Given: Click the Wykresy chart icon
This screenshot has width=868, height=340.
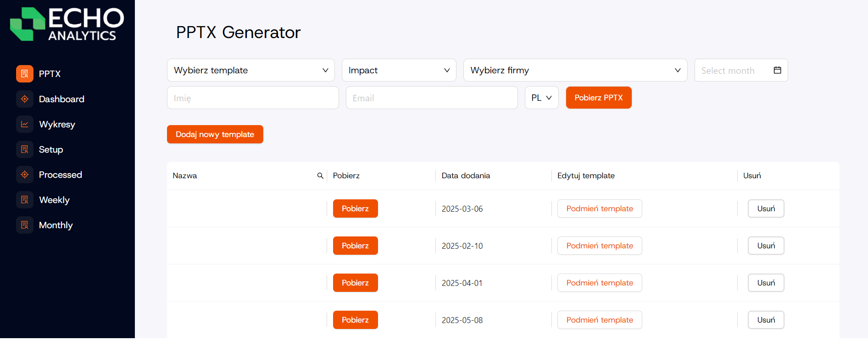Looking at the screenshot, I should 25,124.
